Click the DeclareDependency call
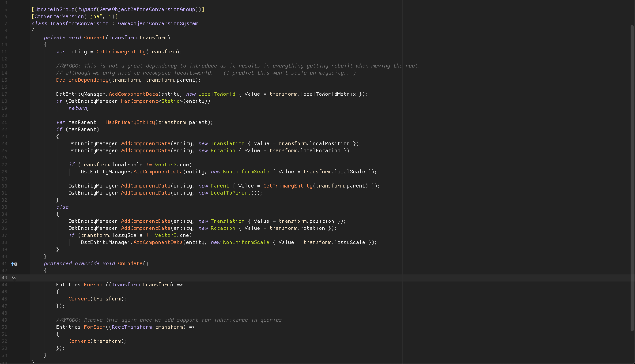 click(82, 80)
